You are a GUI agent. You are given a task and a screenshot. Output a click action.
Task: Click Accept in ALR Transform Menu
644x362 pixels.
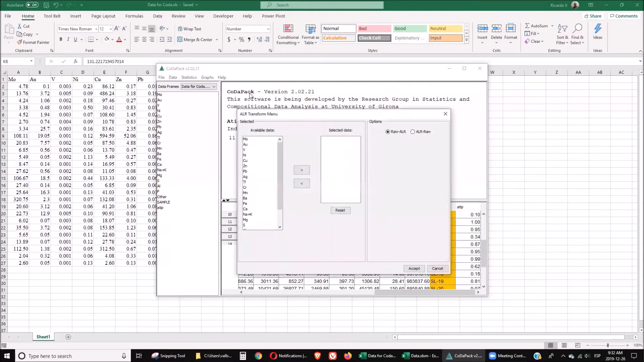click(x=414, y=268)
